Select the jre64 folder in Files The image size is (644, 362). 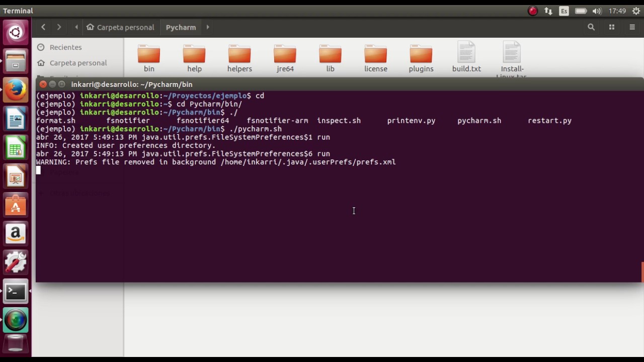coord(285,58)
